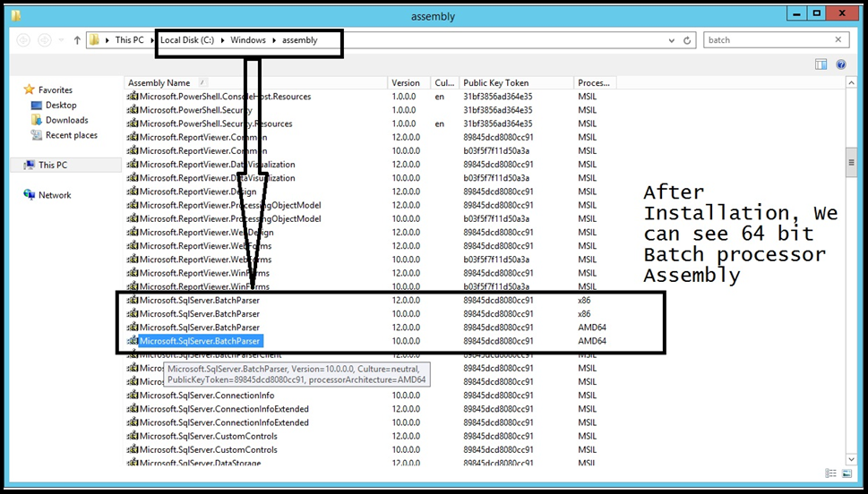The height and width of the screenshot is (494, 868).
Task: Click the Up one level arrow
Action: [77, 40]
